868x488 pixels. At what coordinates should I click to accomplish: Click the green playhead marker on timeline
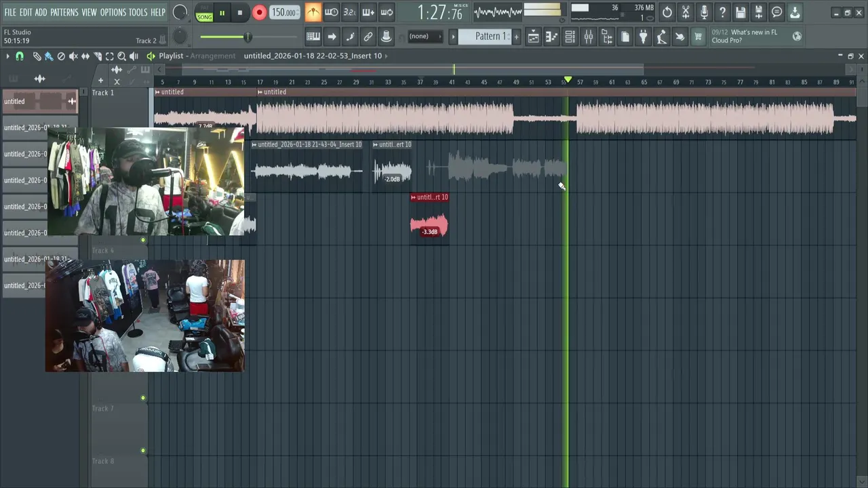click(568, 81)
